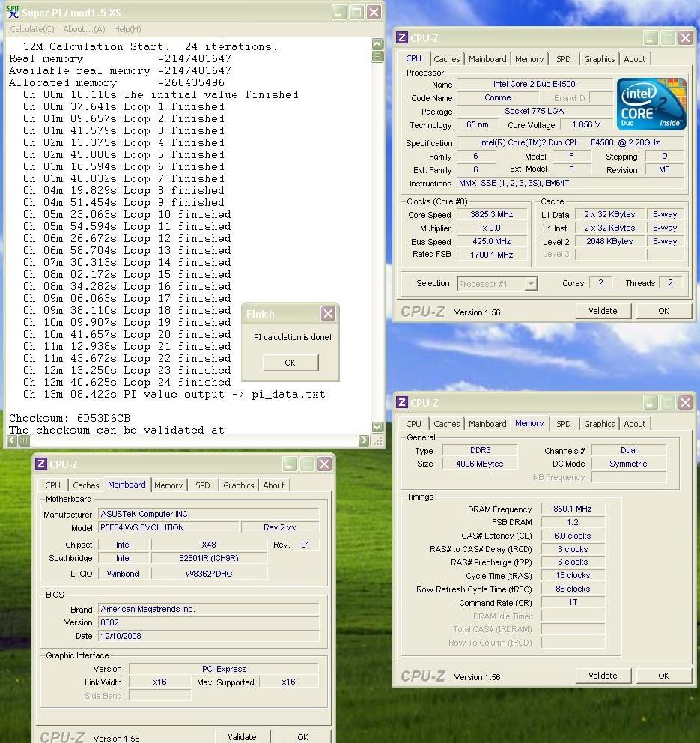This screenshot has height=743, width=700.
Task: Click the CAS# Latency value 6.0 clocks
Action: tap(573, 536)
